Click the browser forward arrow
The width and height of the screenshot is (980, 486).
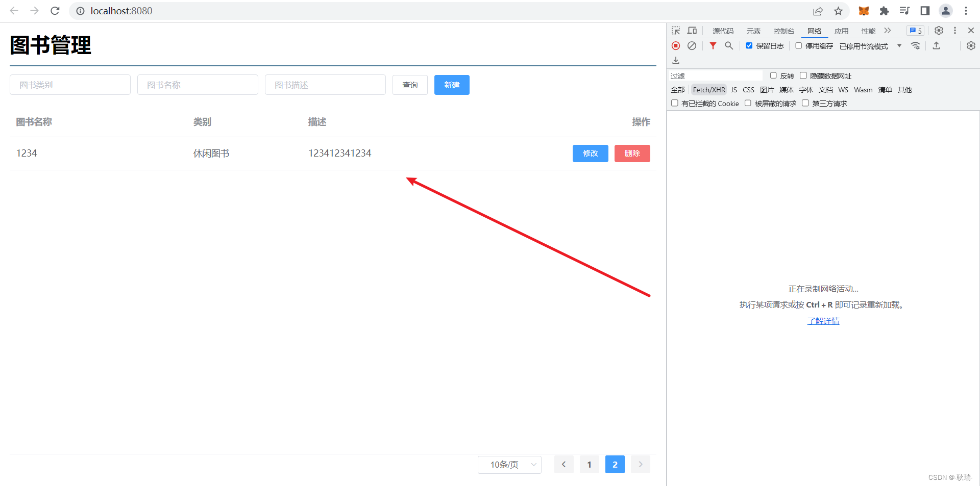click(34, 11)
